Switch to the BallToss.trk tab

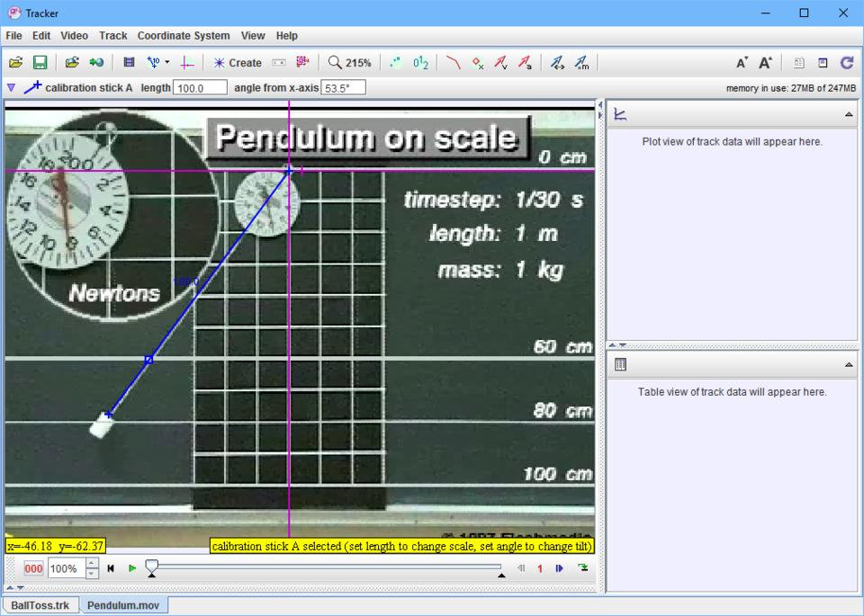(x=40, y=605)
